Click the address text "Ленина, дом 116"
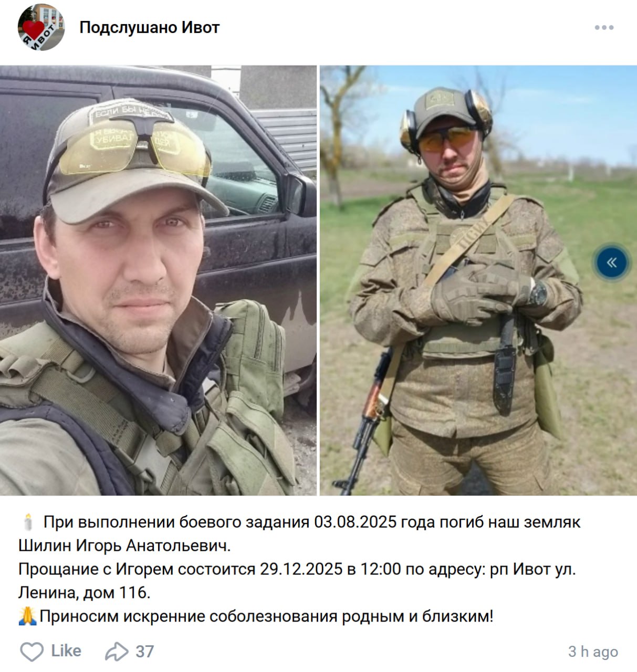Viewport: 637px width, 672px height. (x=84, y=592)
